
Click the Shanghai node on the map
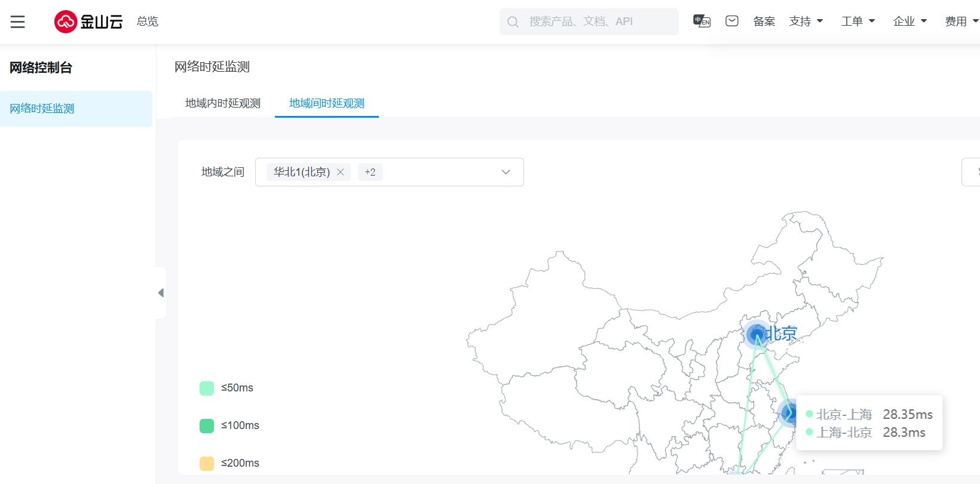click(x=788, y=412)
